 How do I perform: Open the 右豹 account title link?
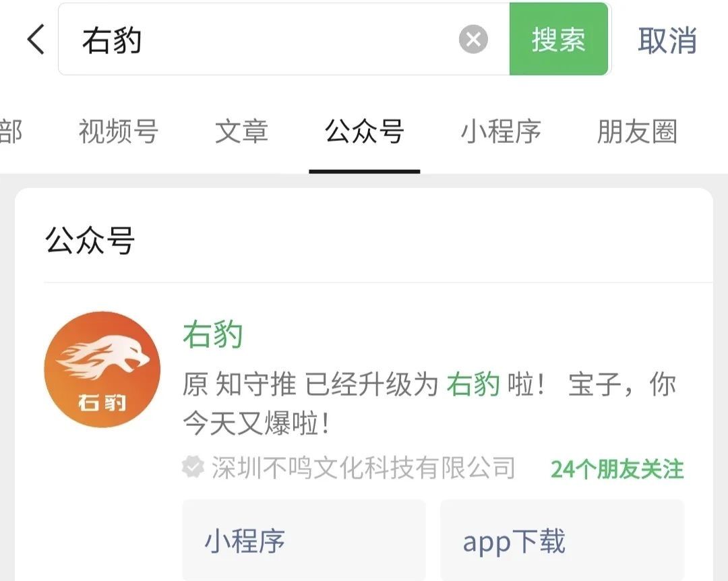(x=212, y=334)
